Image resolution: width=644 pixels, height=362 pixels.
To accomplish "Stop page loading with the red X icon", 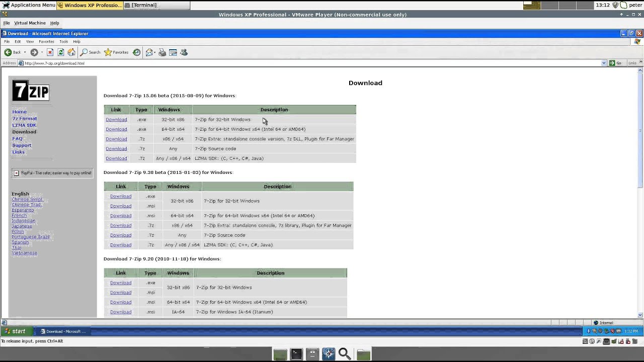I will coord(50,52).
